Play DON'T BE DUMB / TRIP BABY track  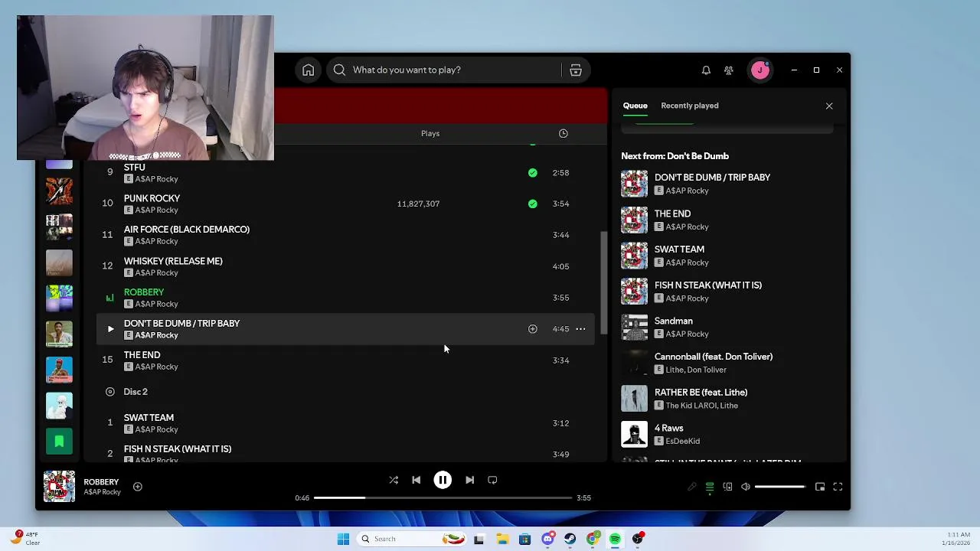(x=110, y=330)
